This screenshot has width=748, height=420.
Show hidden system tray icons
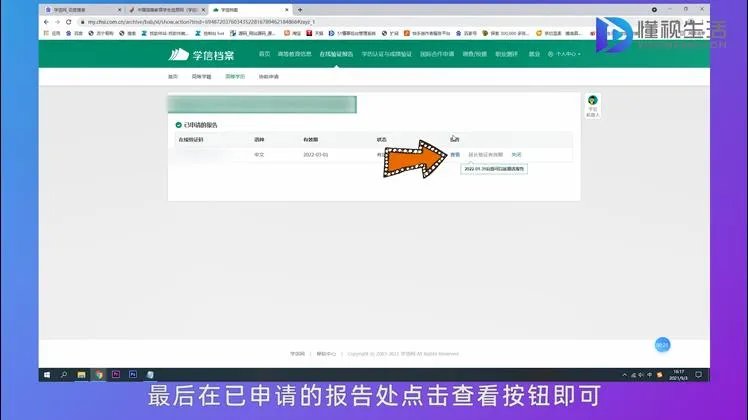pos(624,375)
